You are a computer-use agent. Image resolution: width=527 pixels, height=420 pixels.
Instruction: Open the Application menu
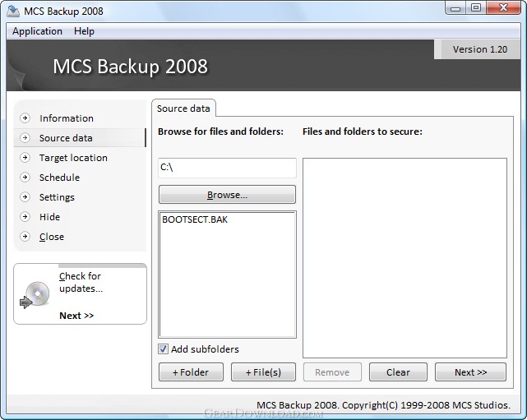(37, 31)
